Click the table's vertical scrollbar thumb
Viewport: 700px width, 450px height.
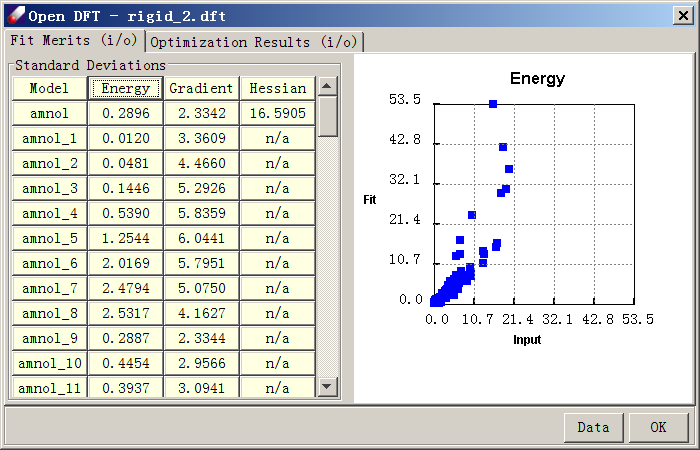(328, 117)
